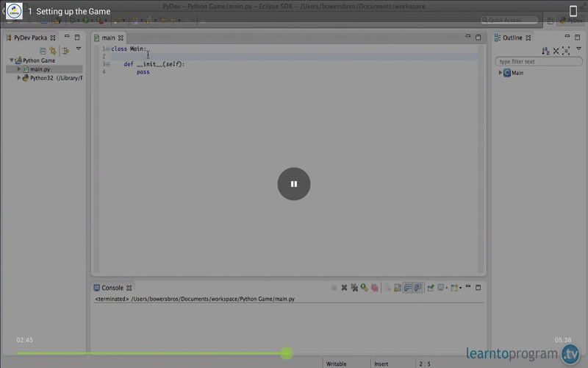Expand all nodes in the Outline view

pos(566,51)
